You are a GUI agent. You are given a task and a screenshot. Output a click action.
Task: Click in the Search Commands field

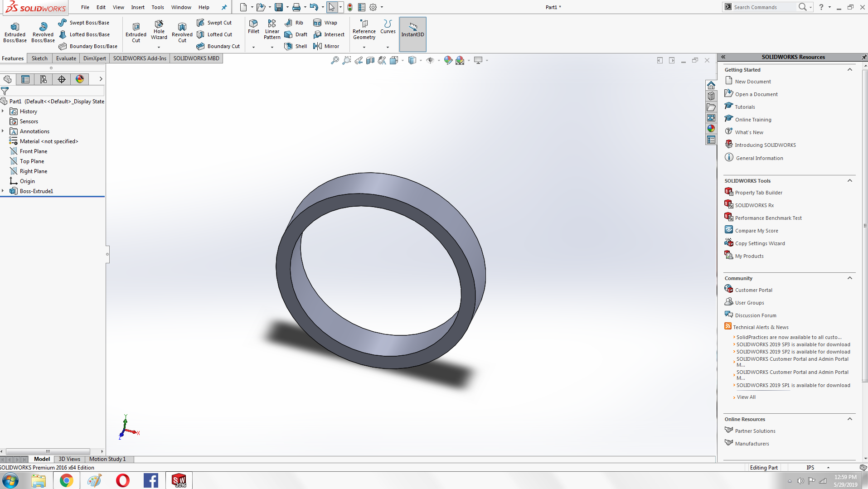pos(764,7)
